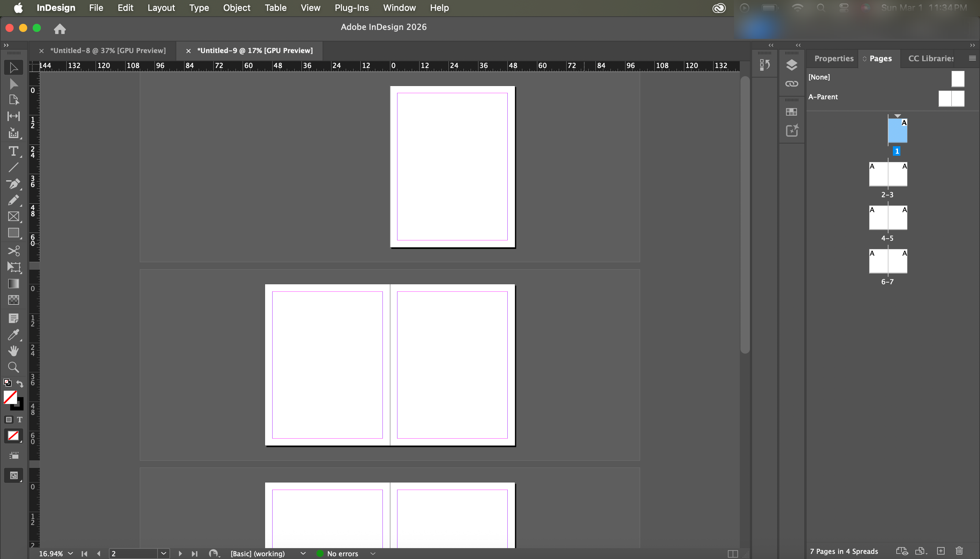The height and width of the screenshot is (559, 980).
Task: Swap fill and stroke colors
Action: tap(20, 383)
